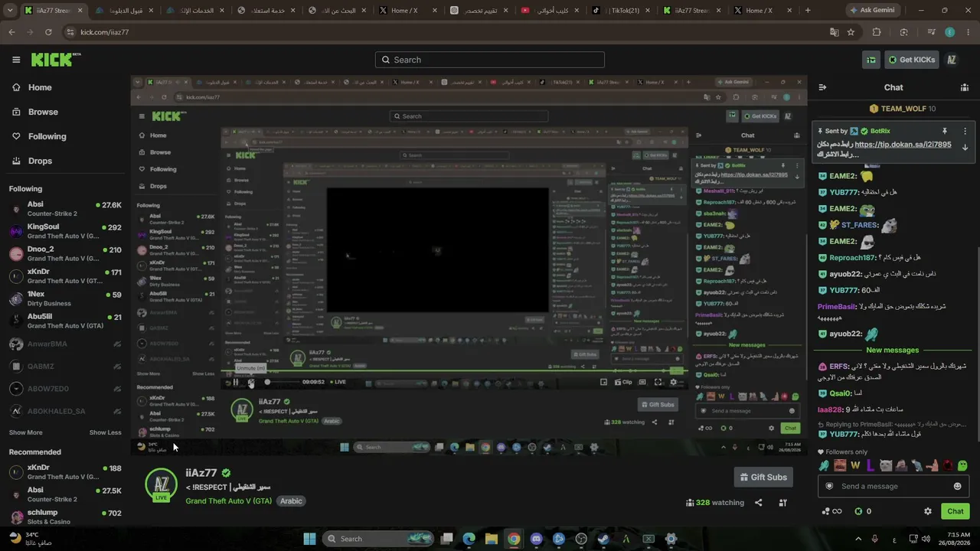Screen dimensions: 980x551
Task: Open the emoji picker in message box
Action: click(x=957, y=486)
